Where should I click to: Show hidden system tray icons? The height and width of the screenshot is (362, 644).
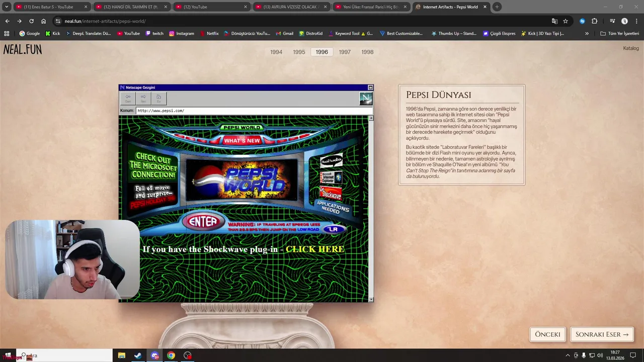click(568, 355)
